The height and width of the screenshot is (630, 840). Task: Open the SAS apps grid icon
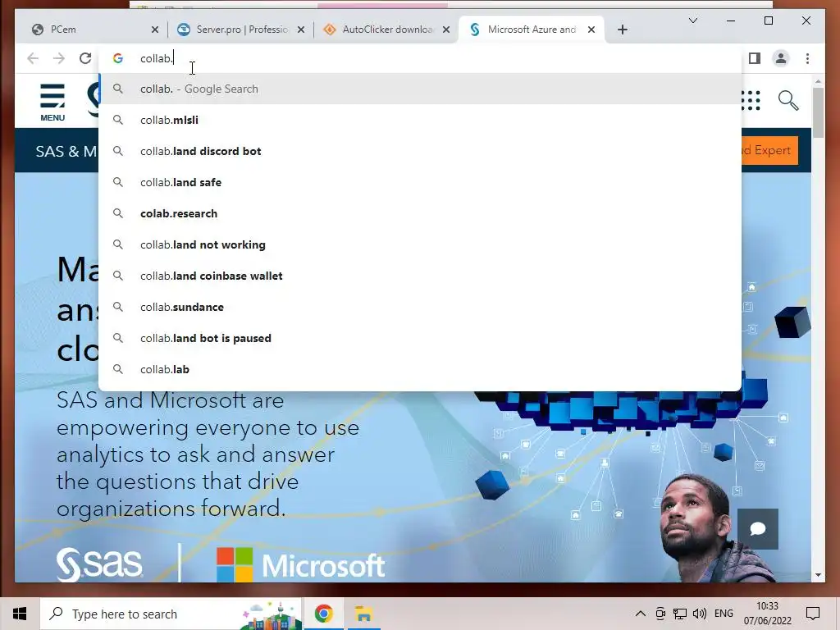pos(750,100)
